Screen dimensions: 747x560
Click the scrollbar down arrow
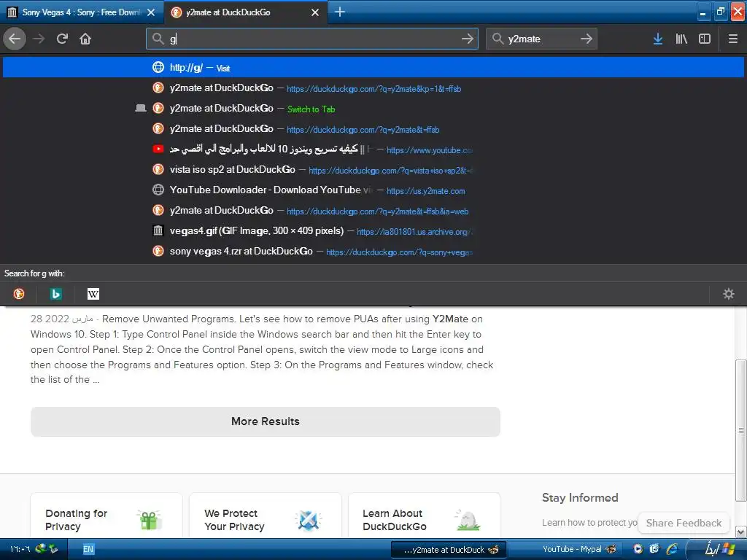(x=741, y=532)
